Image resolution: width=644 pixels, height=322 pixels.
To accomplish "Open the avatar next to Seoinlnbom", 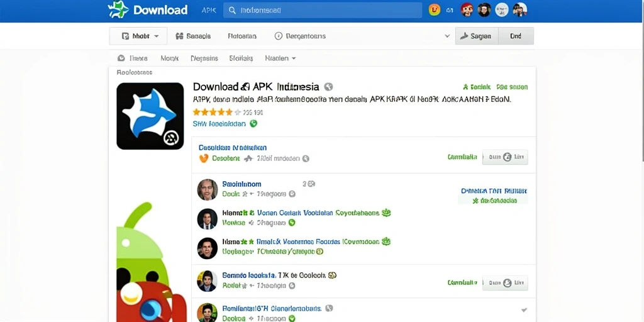I will coord(208,190).
